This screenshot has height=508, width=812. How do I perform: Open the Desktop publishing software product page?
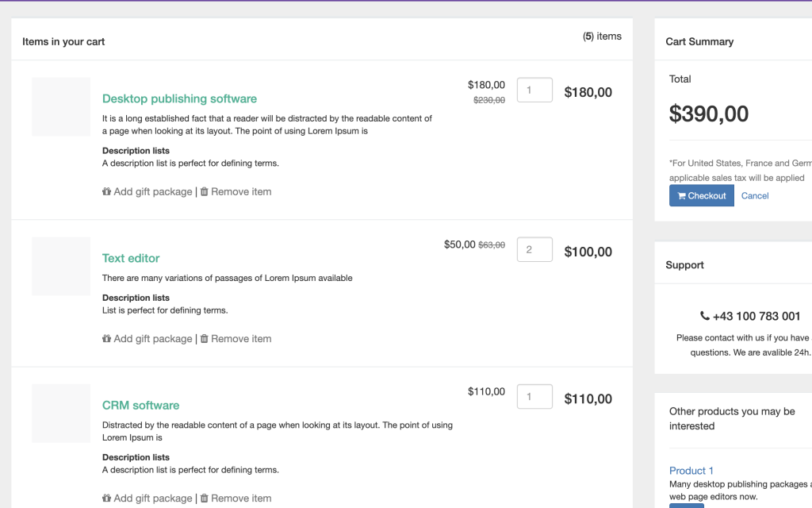click(x=178, y=98)
